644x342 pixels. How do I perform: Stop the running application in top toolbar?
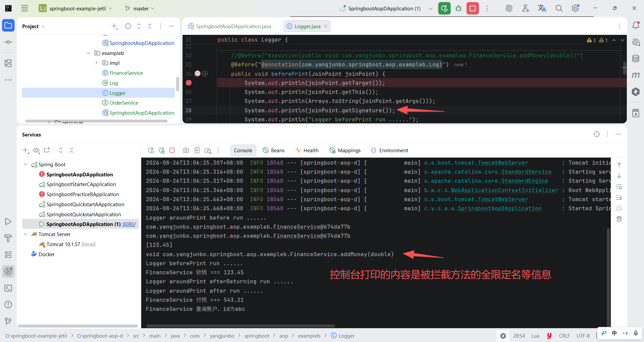473,8
